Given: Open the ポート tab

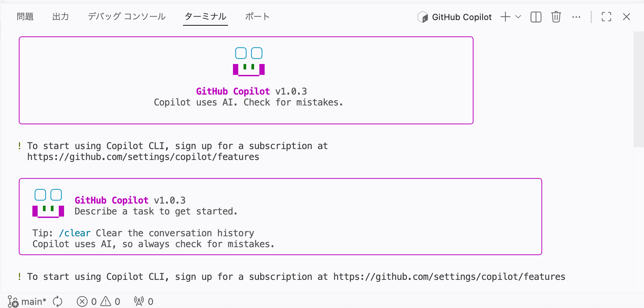Looking at the screenshot, I should click(257, 17).
